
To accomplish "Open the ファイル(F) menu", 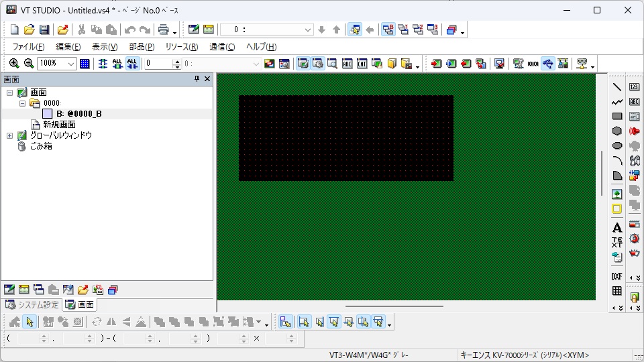I will tap(28, 47).
